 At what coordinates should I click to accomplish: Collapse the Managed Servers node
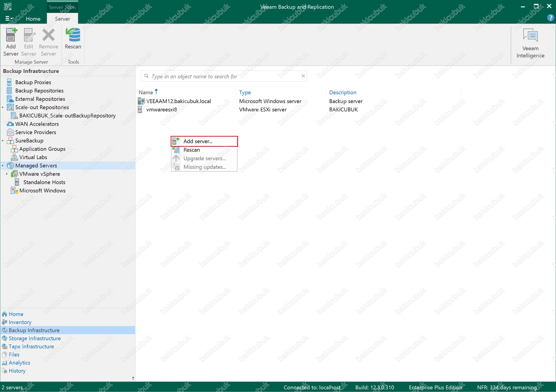click(x=3, y=166)
